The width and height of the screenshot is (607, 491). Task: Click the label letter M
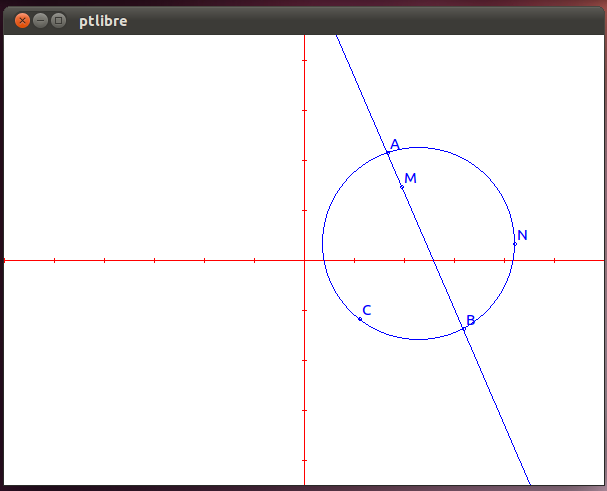pyautogui.click(x=410, y=178)
